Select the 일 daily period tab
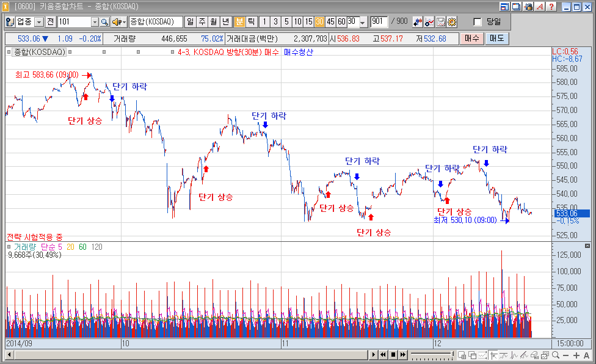 pos(191,21)
